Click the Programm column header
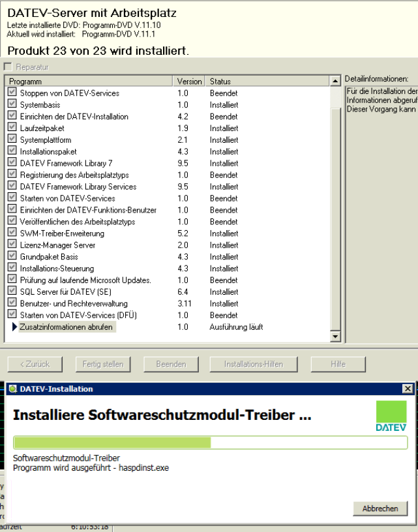 click(89, 81)
